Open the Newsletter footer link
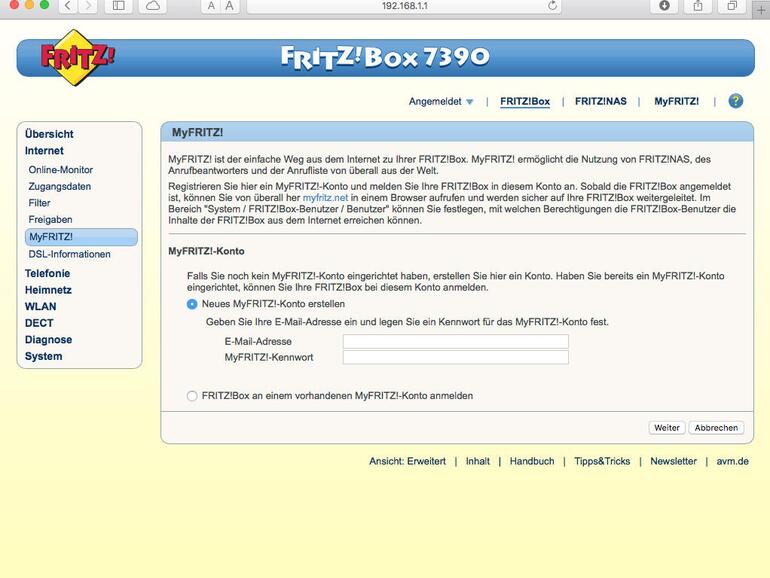Viewport: 770px width, 578px height. click(673, 462)
